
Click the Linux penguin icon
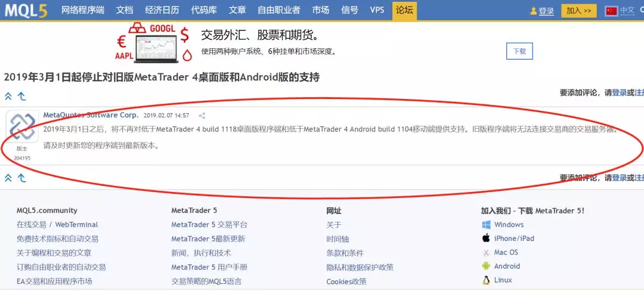pos(487,280)
